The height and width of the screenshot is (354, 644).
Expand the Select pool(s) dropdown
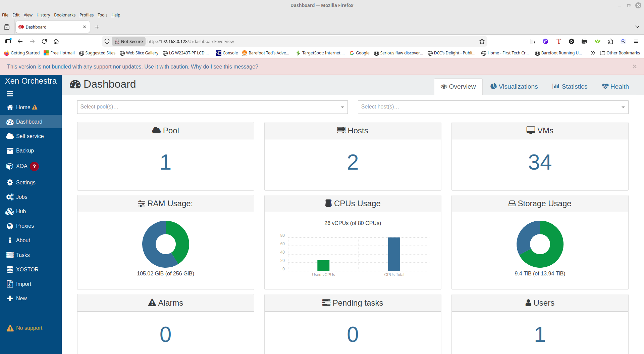(212, 107)
